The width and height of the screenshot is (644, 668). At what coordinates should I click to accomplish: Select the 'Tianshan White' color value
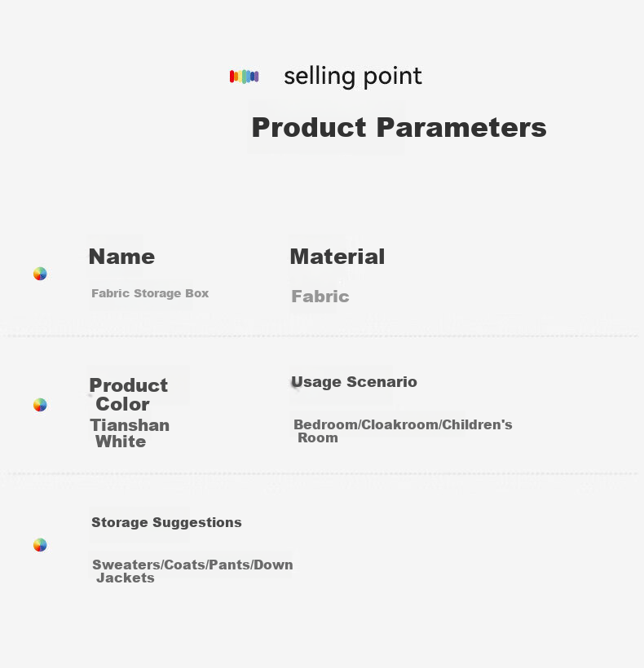(x=130, y=433)
